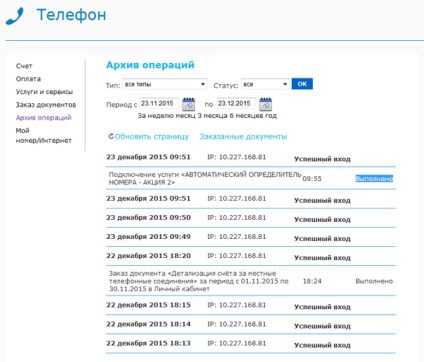Screen dimensions: 424x362
Task: Click the start date field 23.11.2015
Action: tap(159, 104)
